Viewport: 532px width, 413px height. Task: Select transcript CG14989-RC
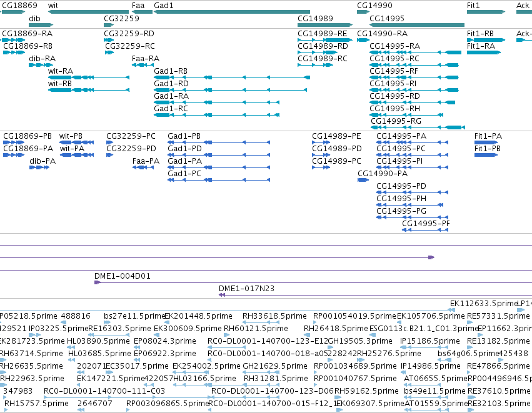pyautogui.click(x=315, y=65)
